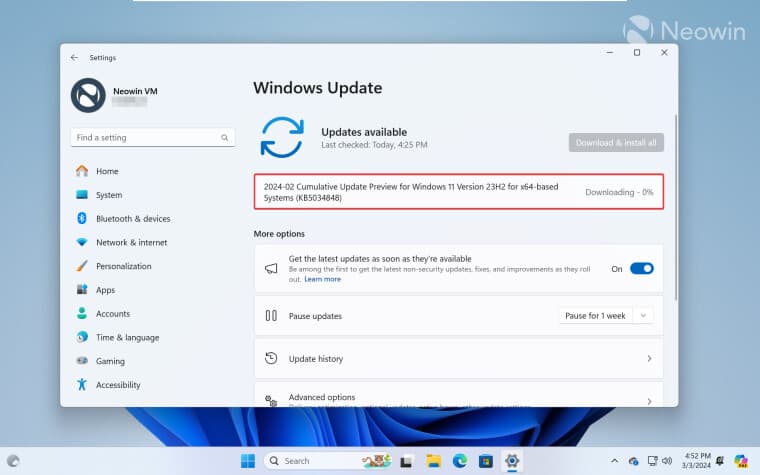
Task: Select the KB5034848 cumulative update entry
Action: coord(459,192)
